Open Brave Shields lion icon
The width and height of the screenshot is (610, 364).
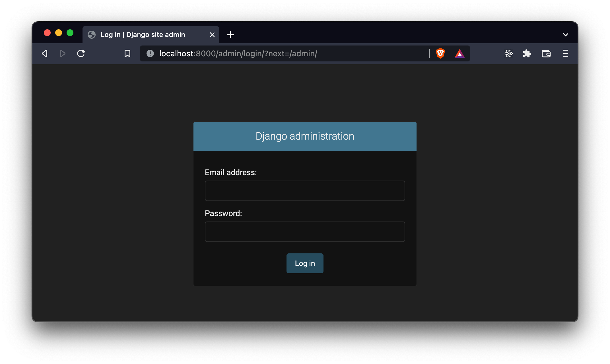click(x=440, y=53)
